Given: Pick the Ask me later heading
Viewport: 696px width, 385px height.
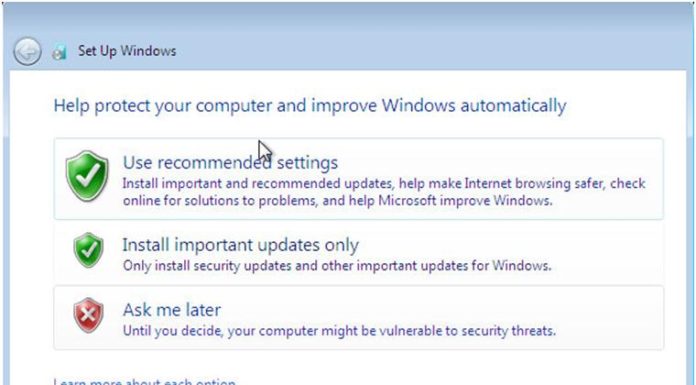Looking at the screenshot, I should 172,310.
